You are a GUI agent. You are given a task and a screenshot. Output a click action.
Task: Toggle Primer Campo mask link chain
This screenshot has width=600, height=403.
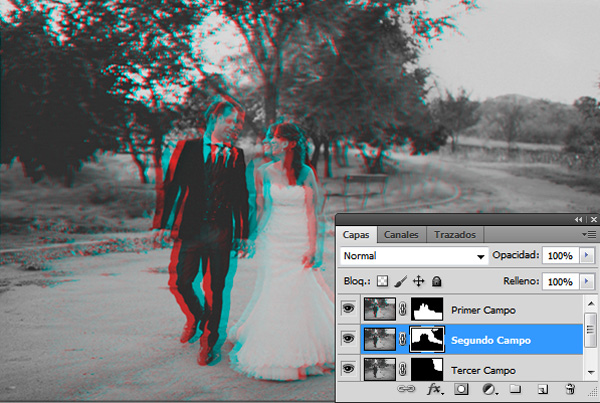403,309
